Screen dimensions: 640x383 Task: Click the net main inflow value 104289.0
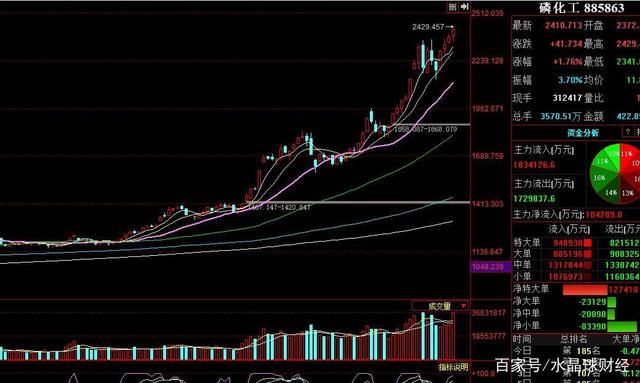click(x=604, y=215)
